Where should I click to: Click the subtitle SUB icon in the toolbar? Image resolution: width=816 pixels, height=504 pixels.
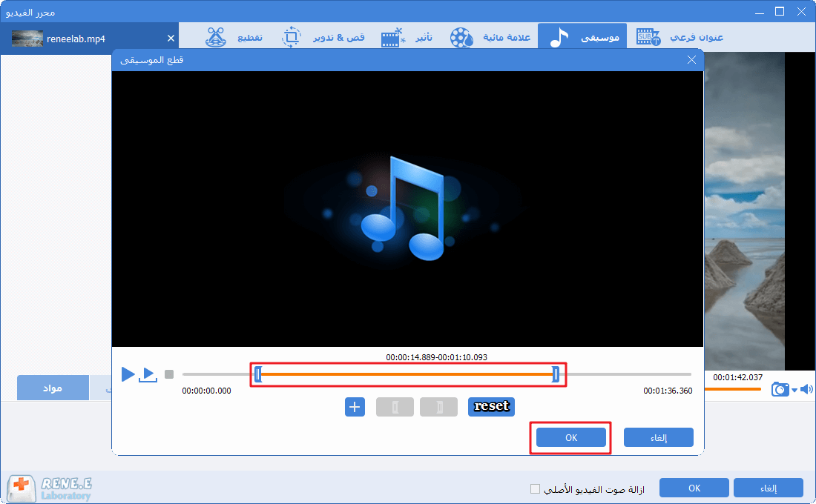pyautogui.click(x=648, y=38)
